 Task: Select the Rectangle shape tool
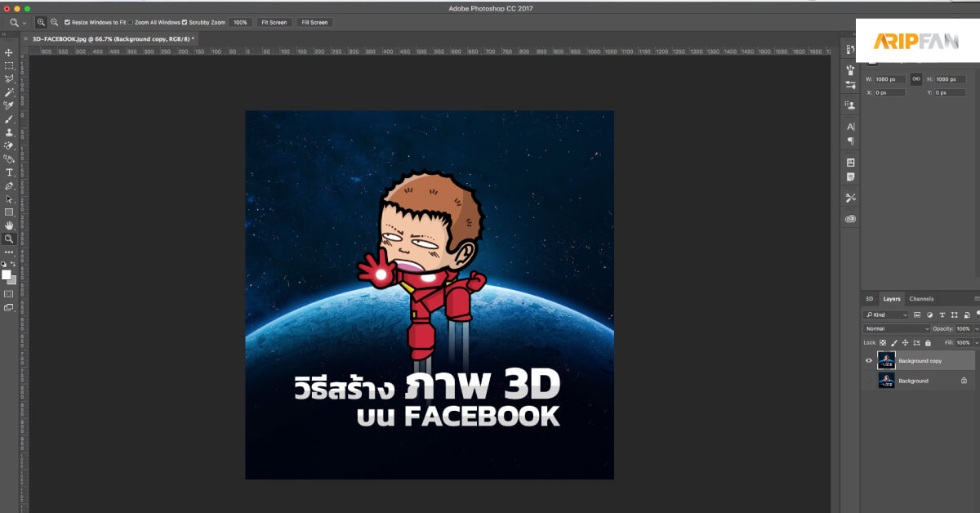(x=9, y=212)
